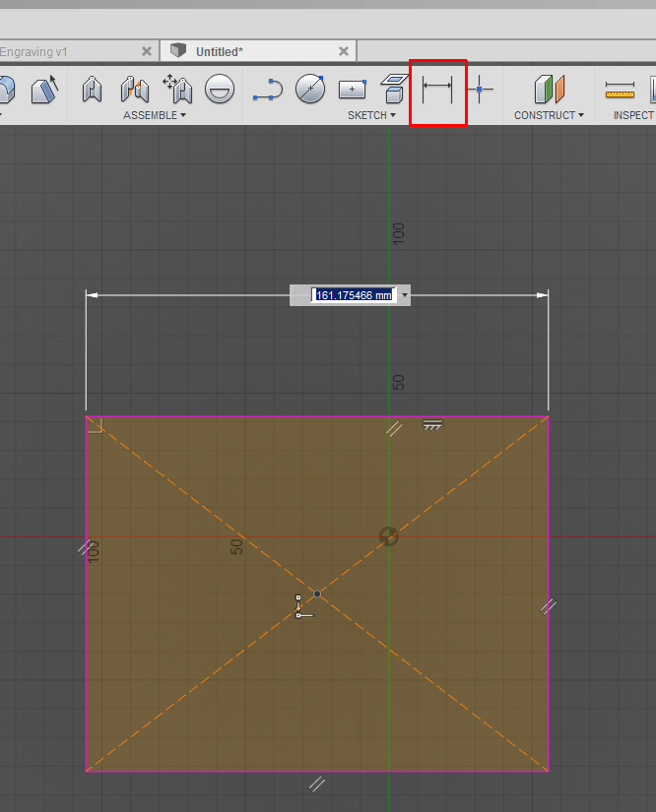Click the dimension line's left arrowhead
The width and height of the screenshot is (656, 812).
click(93, 295)
